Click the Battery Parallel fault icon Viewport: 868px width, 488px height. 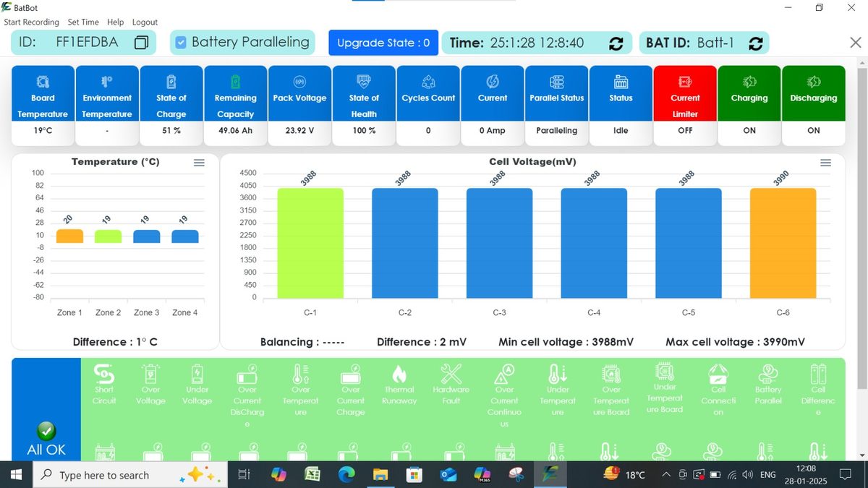[768, 374]
